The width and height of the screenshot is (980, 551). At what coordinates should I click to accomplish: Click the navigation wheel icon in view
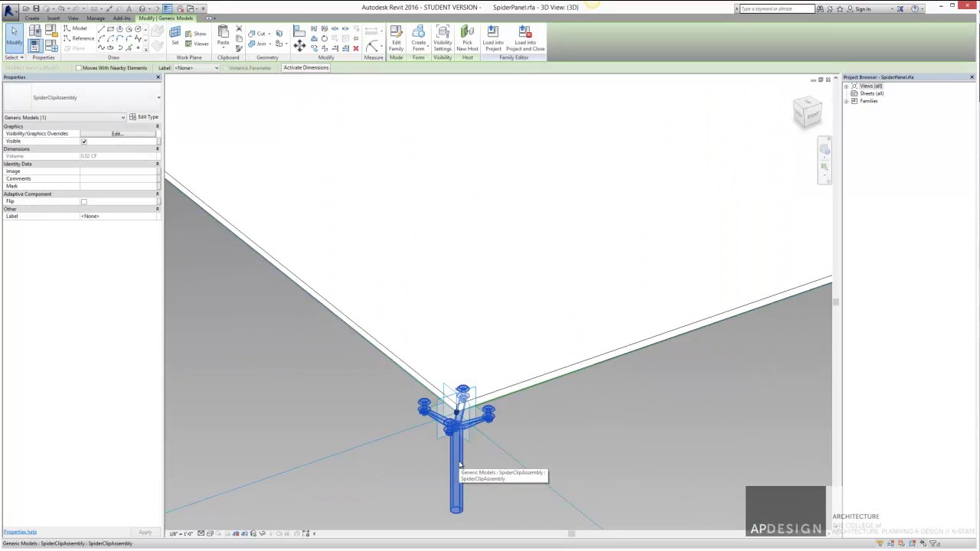click(824, 149)
